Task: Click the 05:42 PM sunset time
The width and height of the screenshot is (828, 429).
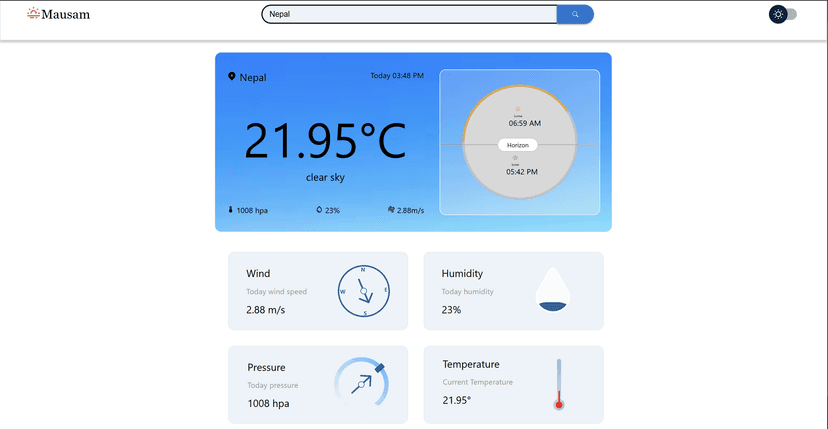Action: [x=522, y=172]
